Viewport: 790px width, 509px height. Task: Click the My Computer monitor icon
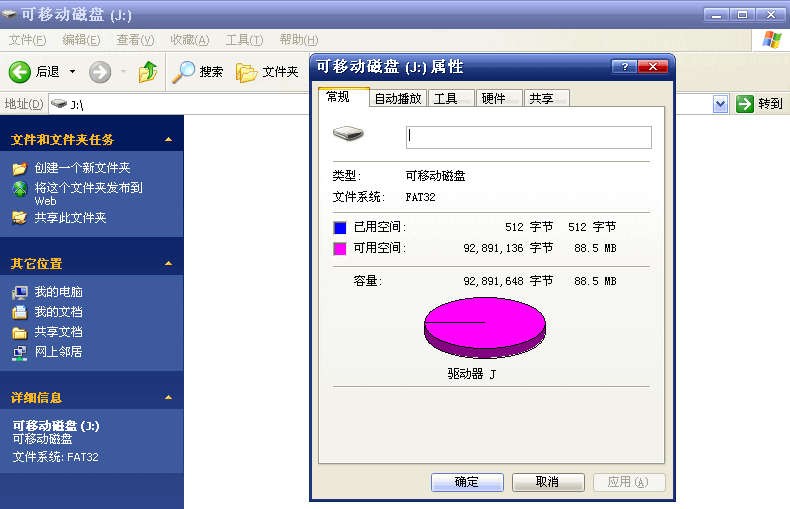pyautogui.click(x=20, y=292)
